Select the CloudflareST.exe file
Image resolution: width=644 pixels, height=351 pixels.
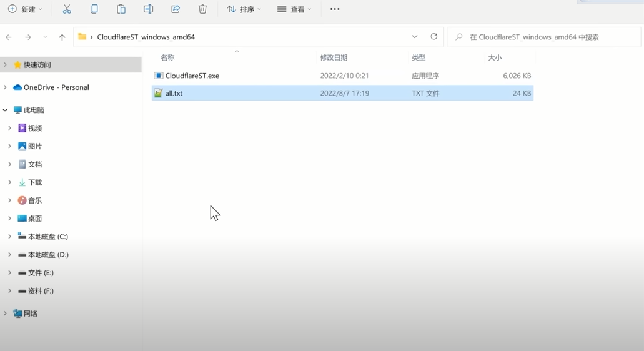click(192, 76)
